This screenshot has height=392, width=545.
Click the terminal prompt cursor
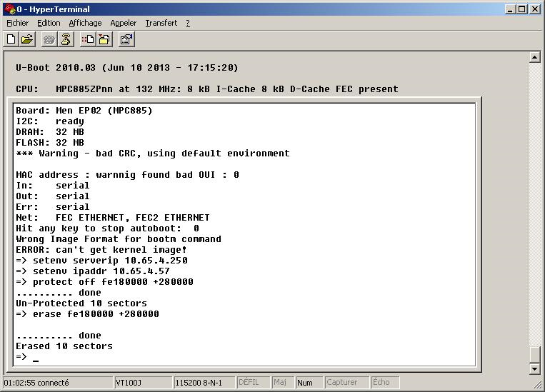[x=36, y=359]
